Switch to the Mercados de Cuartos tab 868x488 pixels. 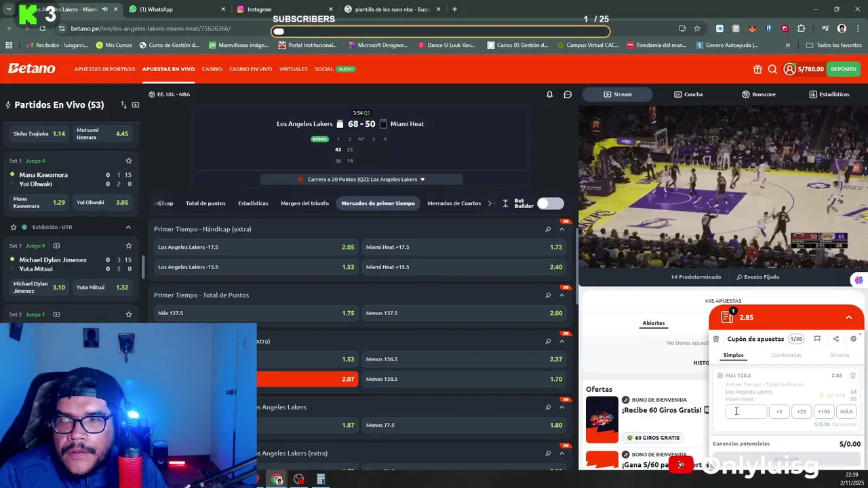pos(454,203)
